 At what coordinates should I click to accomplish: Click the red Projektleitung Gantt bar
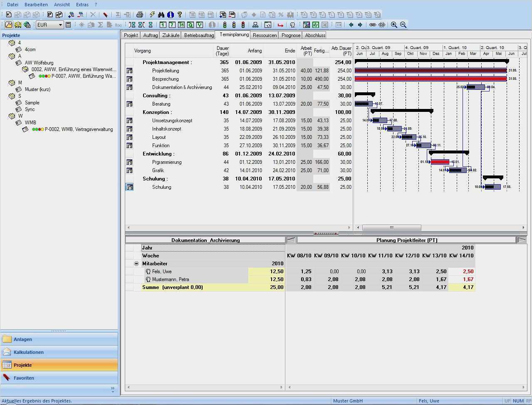click(431, 71)
